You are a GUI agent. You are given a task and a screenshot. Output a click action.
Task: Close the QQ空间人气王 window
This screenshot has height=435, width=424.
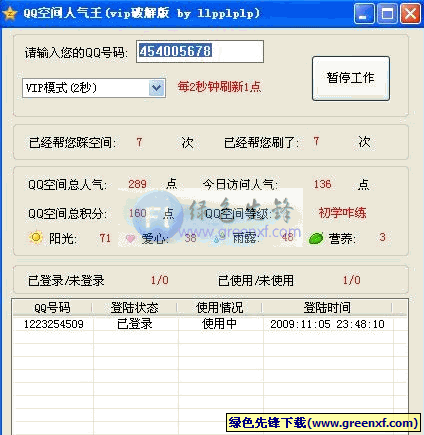click(410, 14)
